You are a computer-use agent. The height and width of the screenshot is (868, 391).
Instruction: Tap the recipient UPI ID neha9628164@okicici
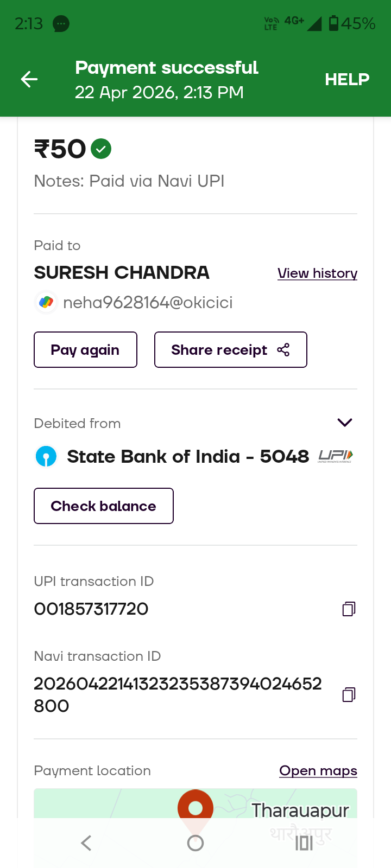point(148,303)
